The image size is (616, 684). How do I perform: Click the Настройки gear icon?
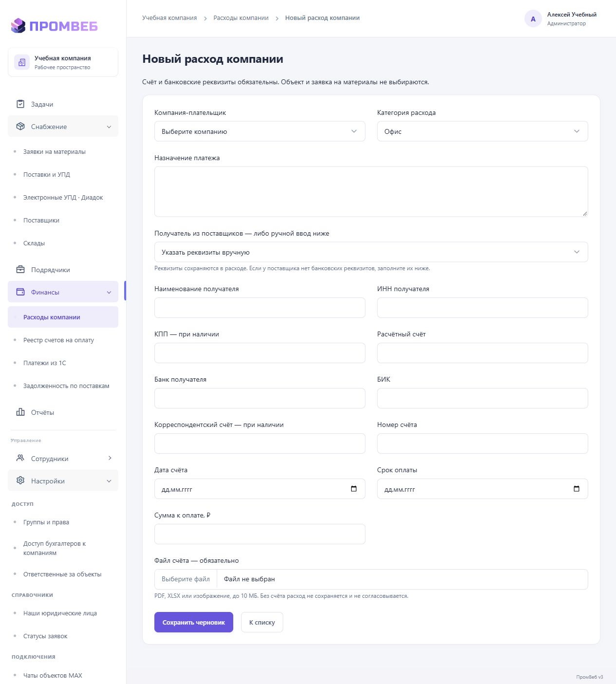tap(20, 481)
